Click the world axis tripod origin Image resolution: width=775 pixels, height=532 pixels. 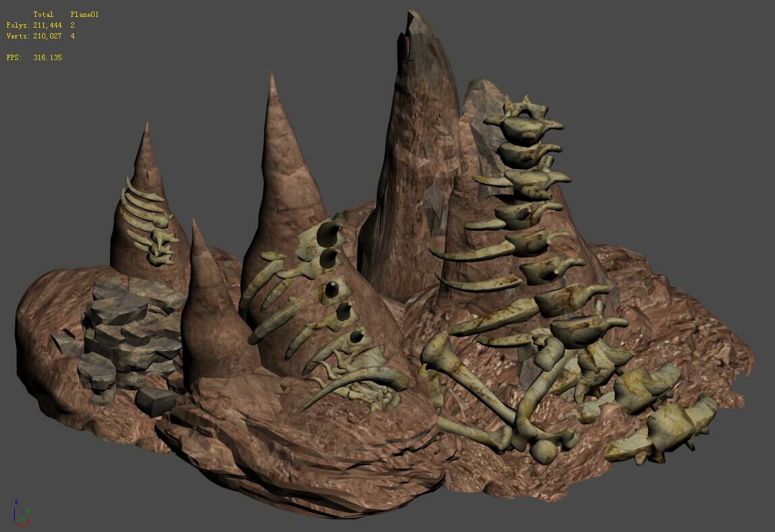coord(15,522)
